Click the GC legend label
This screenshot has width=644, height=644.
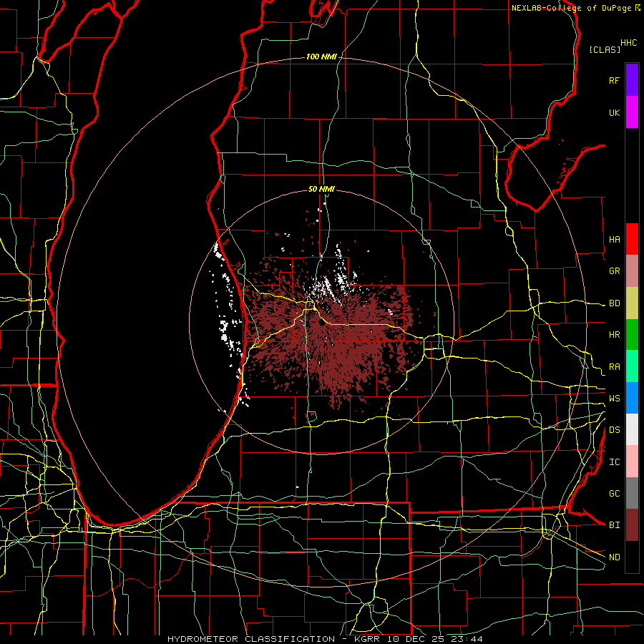[614, 493]
